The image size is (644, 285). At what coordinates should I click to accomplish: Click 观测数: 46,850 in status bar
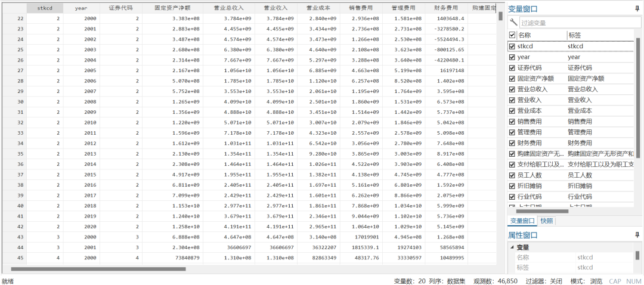495,281
